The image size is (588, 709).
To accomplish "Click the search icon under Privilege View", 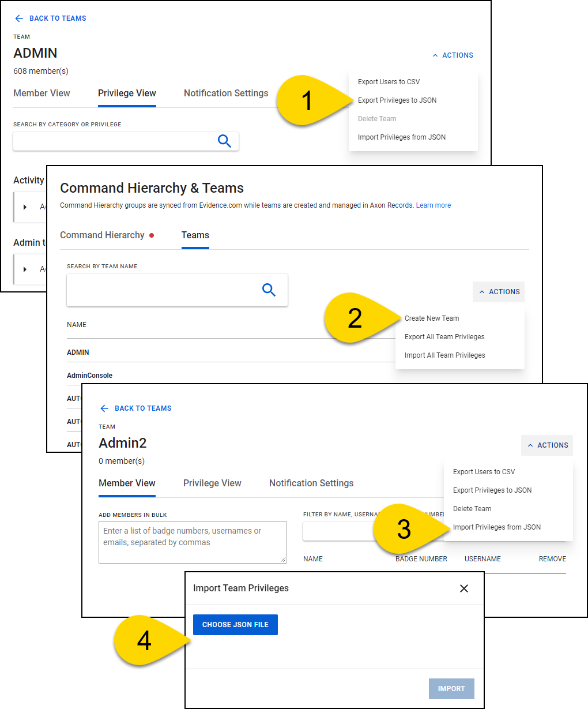I will 224,141.
